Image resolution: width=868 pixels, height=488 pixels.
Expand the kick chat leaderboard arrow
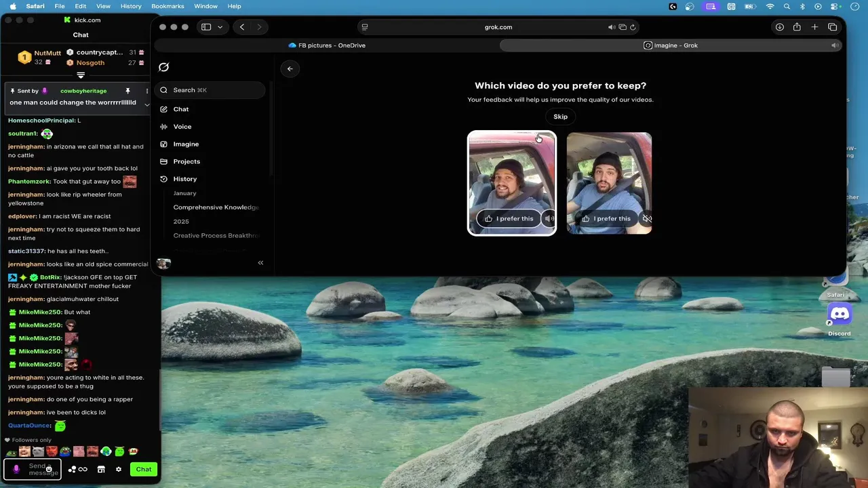pyautogui.click(x=81, y=75)
